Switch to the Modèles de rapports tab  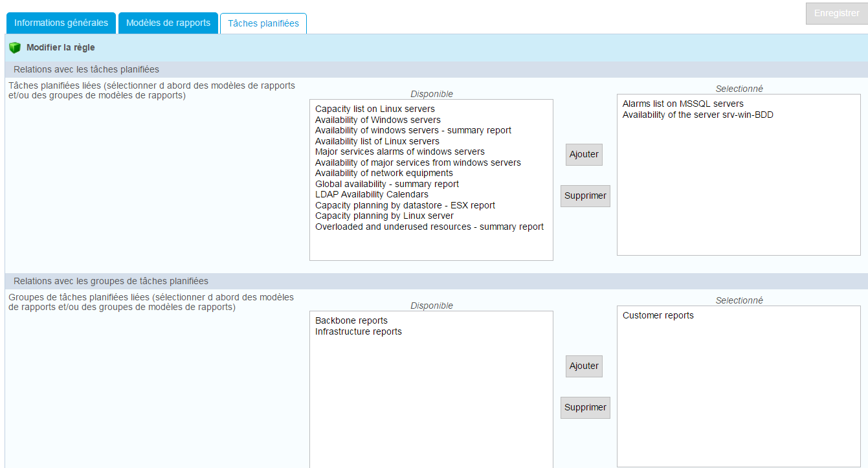168,23
